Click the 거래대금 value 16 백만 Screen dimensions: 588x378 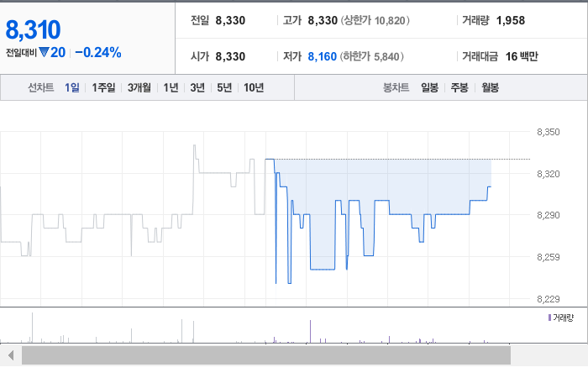click(x=522, y=56)
